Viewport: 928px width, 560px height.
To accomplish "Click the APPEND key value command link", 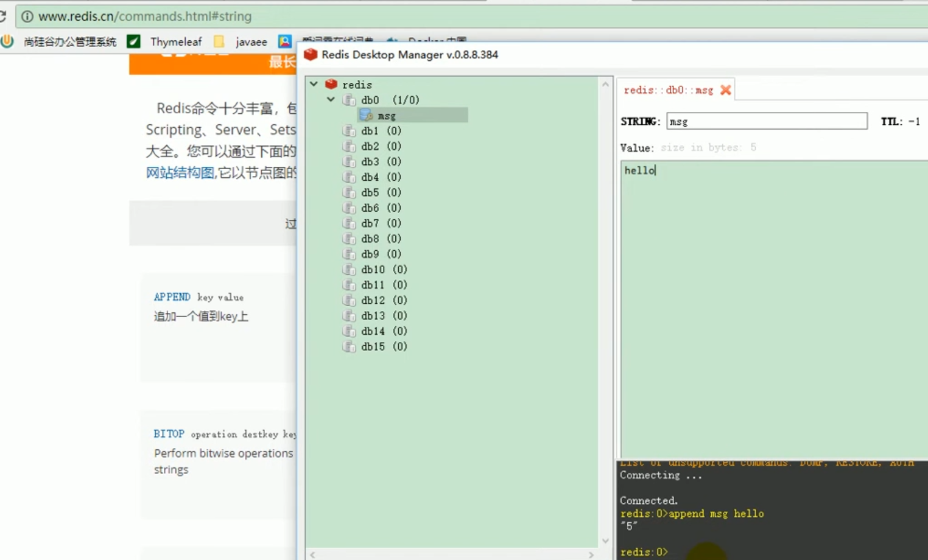I will 172,297.
